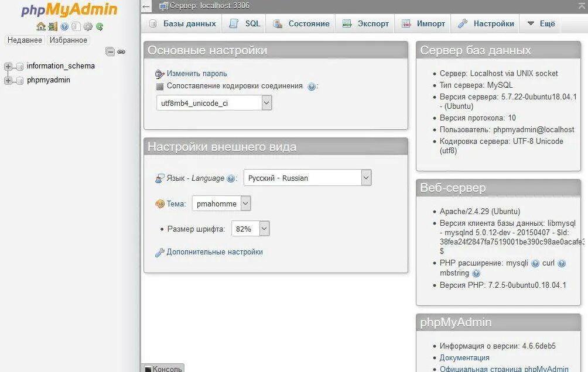Screen dimensions: 588x372
Task: Click the Изменить пароль link
Action: pos(197,74)
